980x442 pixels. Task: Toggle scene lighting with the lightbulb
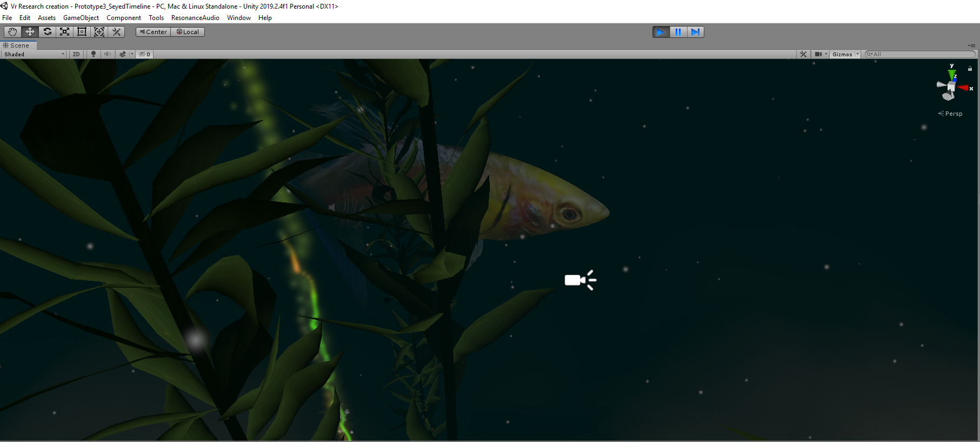point(94,54)
